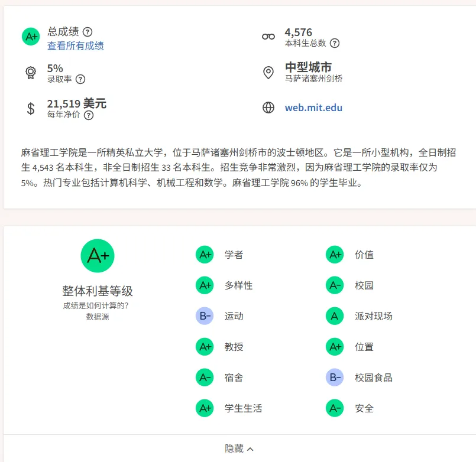
Task: Open 成绩是如何计算的? link
Action: pyautogui.click(x=96, y=305)
